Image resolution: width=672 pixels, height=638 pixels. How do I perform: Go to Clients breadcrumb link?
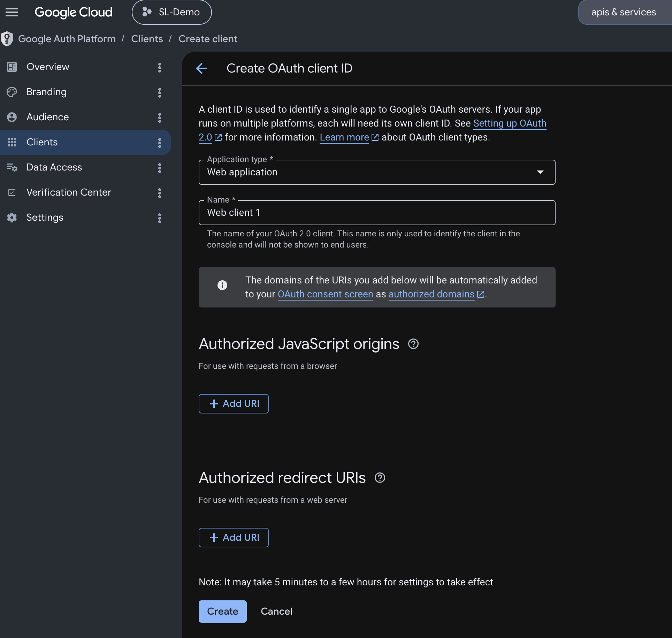[x=147, y=39]
